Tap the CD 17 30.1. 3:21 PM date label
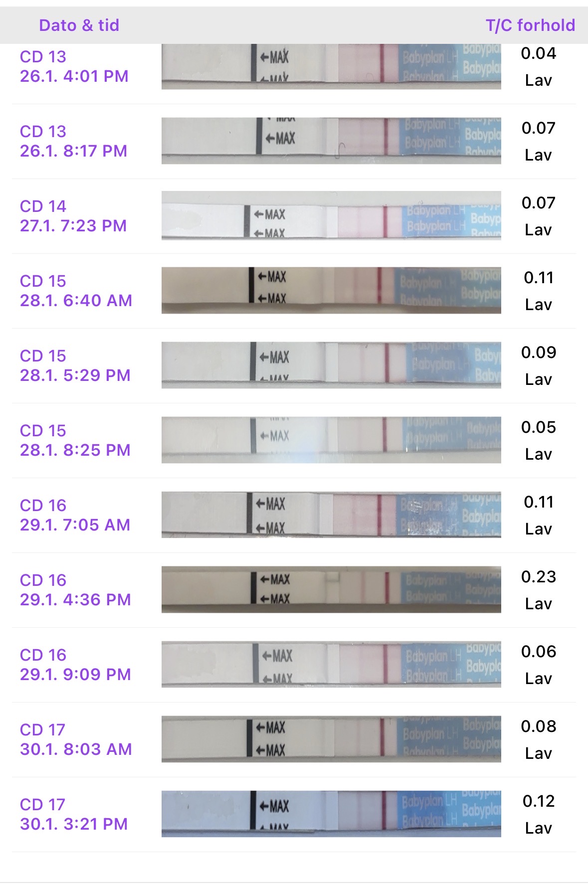 73,814
